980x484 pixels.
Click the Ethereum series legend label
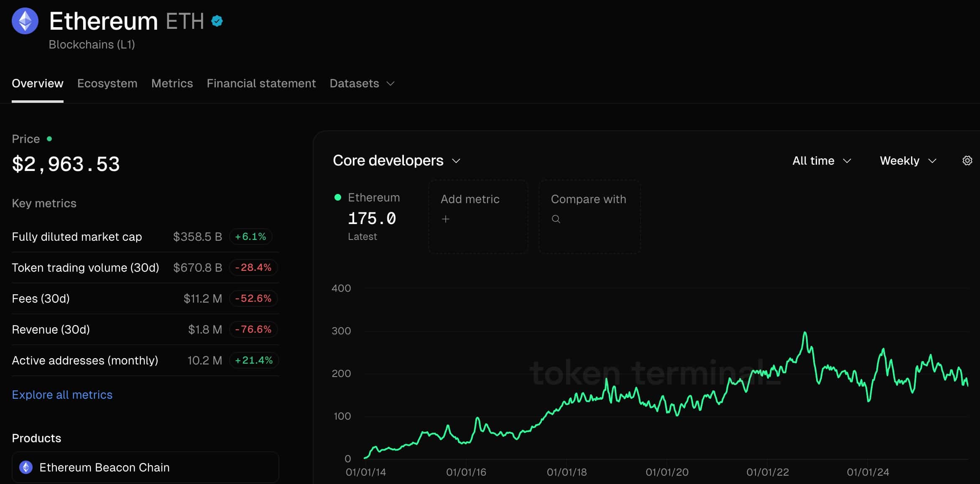[374, 197]
